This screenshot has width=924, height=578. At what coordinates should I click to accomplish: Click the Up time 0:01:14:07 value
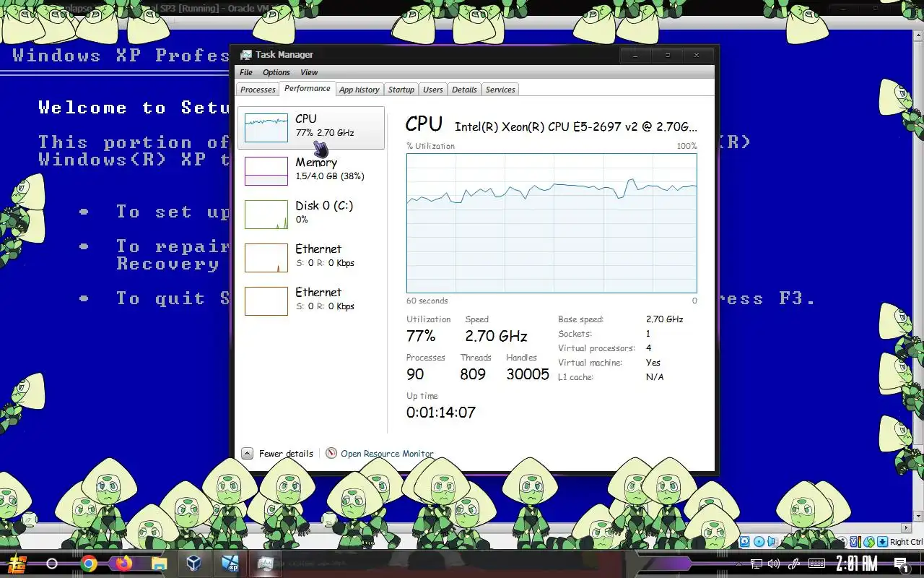pyautogui.click(x=441, y=413)
